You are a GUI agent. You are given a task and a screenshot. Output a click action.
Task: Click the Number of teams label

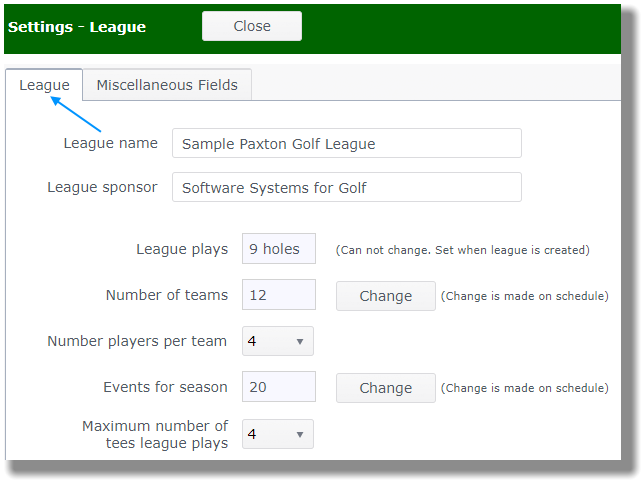pyautogui.click(x=167, y=295)
